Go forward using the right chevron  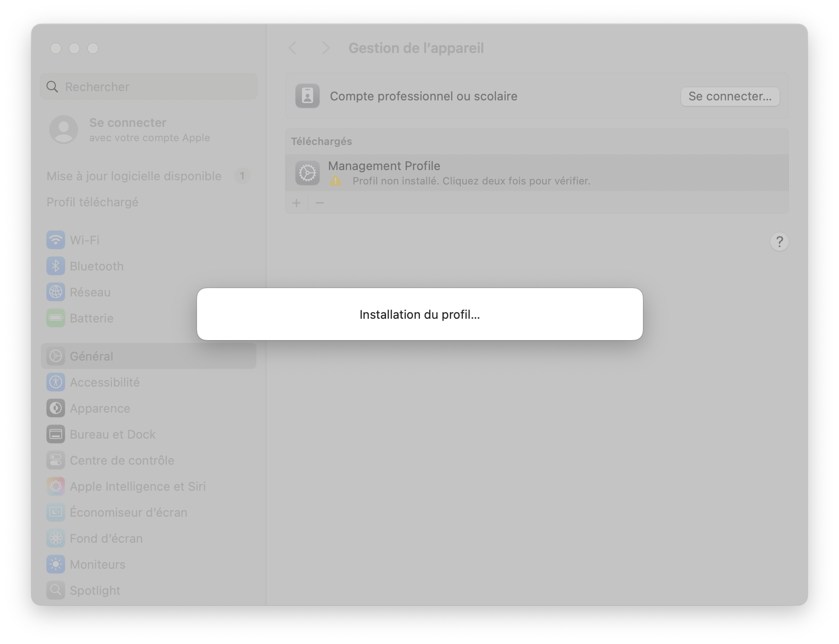pos(326,48)
